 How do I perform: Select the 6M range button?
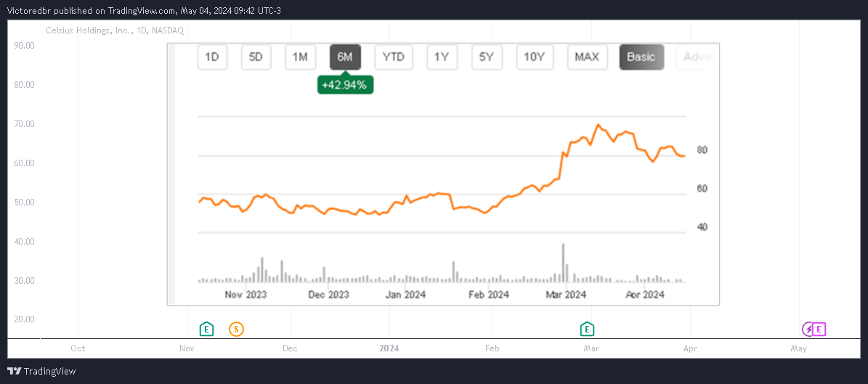pos(345,57)
